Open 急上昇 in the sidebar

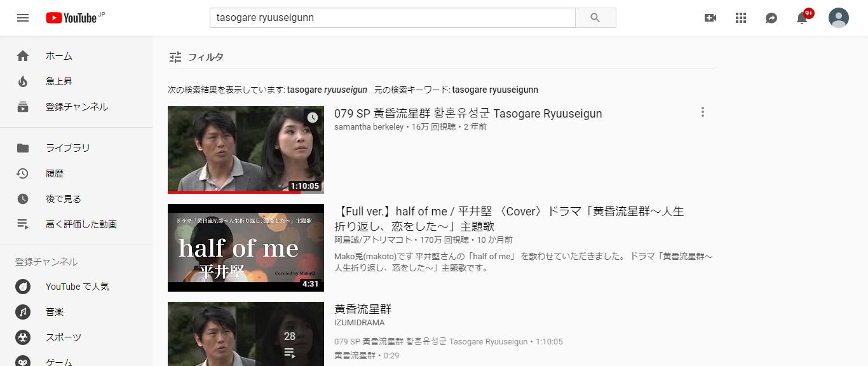[x=76, y=81]
